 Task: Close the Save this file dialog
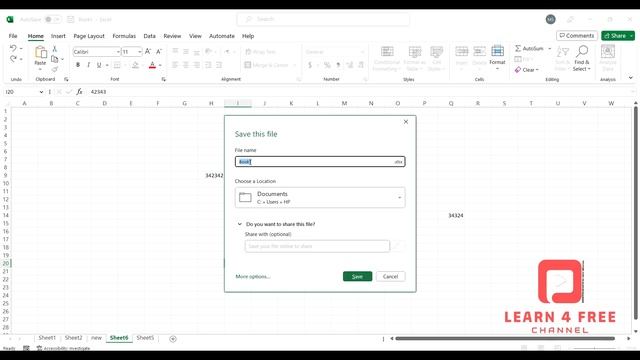click(406, 122)
